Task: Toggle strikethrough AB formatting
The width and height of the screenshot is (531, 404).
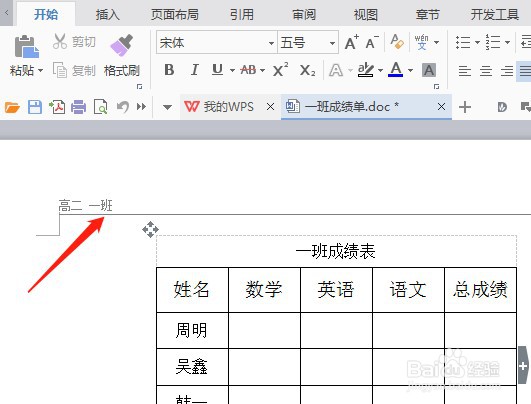Action: click(x=248, y=70)
